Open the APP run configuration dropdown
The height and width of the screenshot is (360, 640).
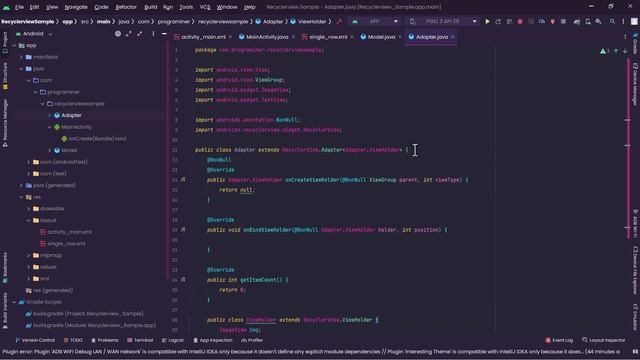[376, 21]
